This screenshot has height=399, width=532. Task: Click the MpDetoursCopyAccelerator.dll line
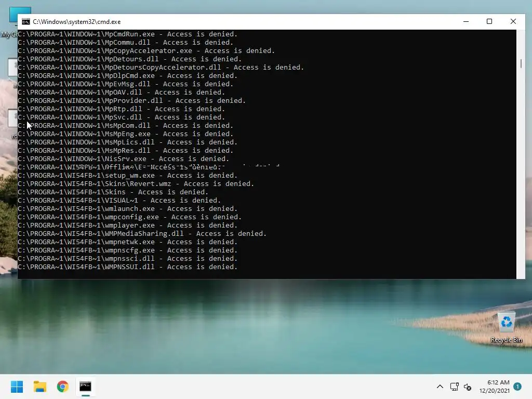point(161,67)
